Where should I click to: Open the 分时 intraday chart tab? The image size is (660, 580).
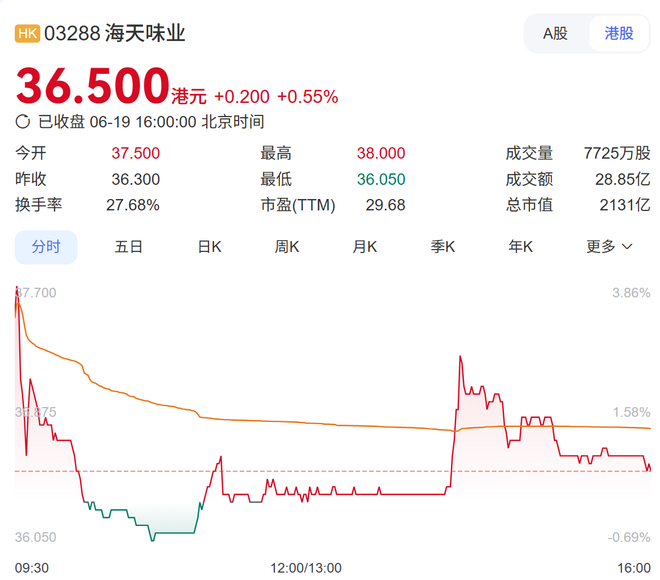[46, 246]
